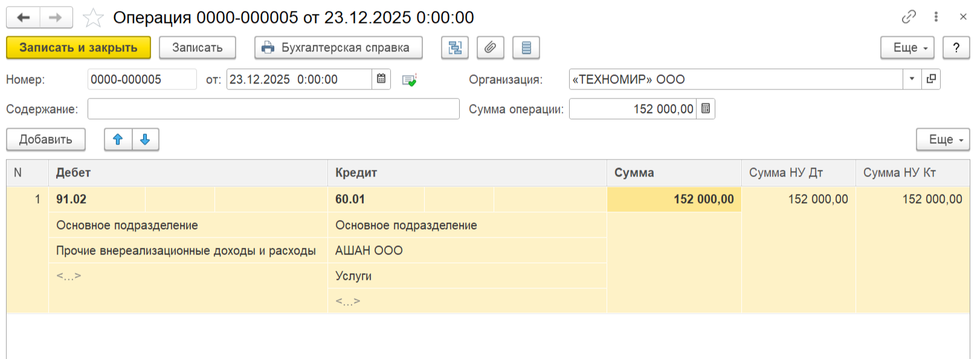The height and width of the screenshot is (359, 980).
Task: Click the paperclip attachments icon
Action: click(x=490, y=48)
